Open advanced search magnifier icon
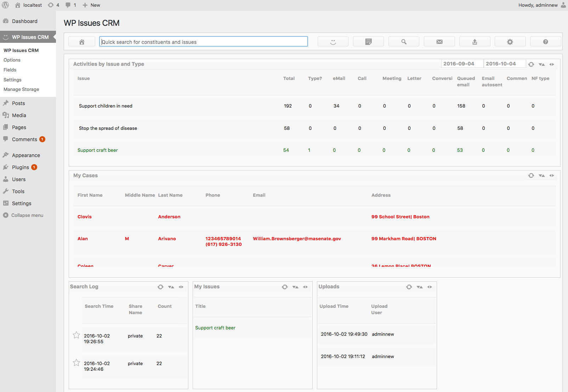The image size is (568, 392). [404, 42]
